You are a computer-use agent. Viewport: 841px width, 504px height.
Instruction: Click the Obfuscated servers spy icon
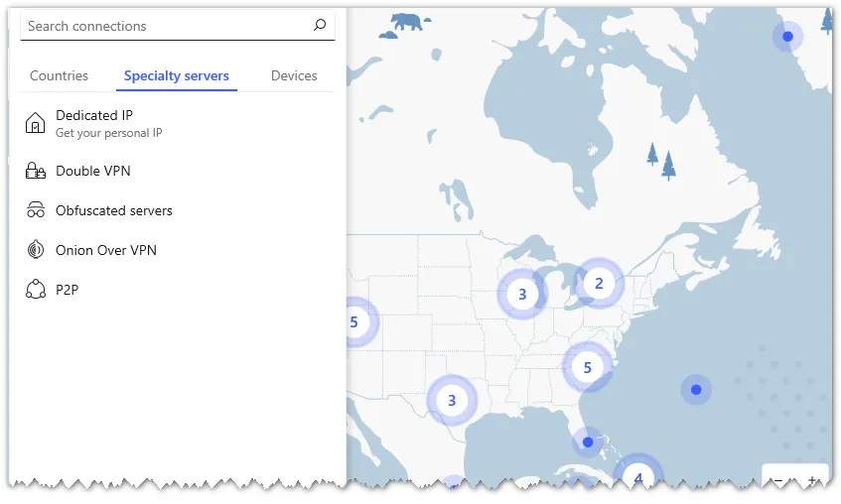[36, 210]
